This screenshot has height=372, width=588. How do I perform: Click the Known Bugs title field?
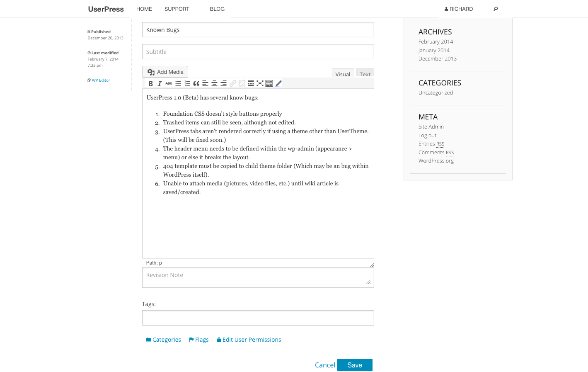(258, 30)
